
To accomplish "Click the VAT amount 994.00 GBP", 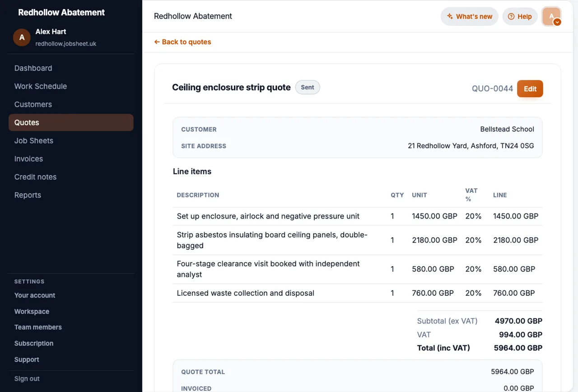I will coord(521,335).
